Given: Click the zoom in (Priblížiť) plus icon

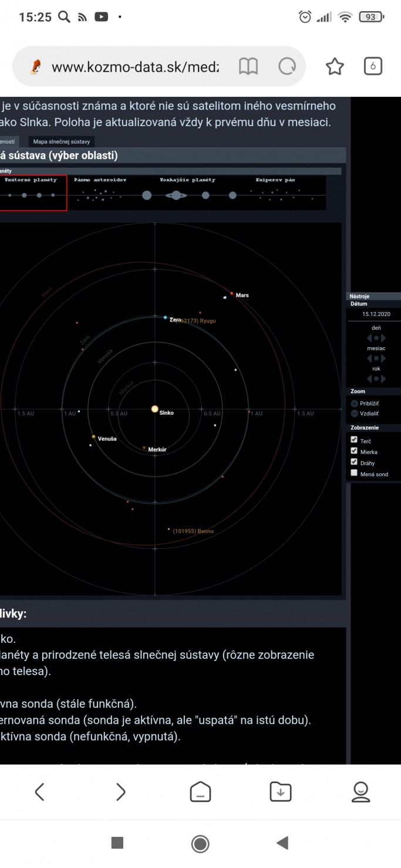Looking at the screenshot, I should (x=354, y=404).
